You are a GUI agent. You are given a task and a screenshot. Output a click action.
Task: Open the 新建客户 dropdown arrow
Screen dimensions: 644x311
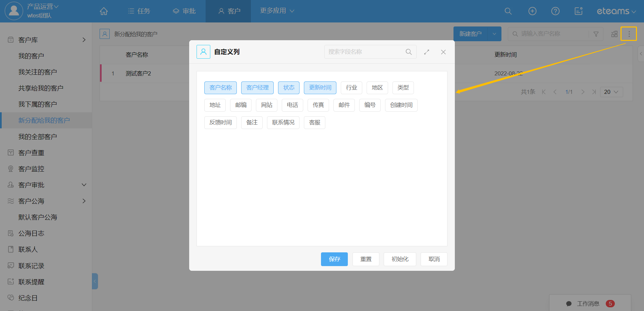(x=494, y=34)
